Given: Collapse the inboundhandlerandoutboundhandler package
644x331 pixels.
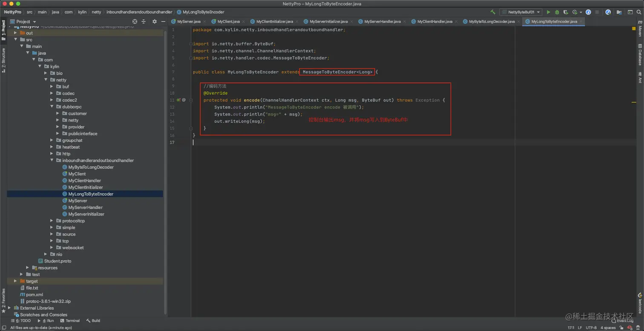Looking at the screenshot, I should [x=52, y=161].
